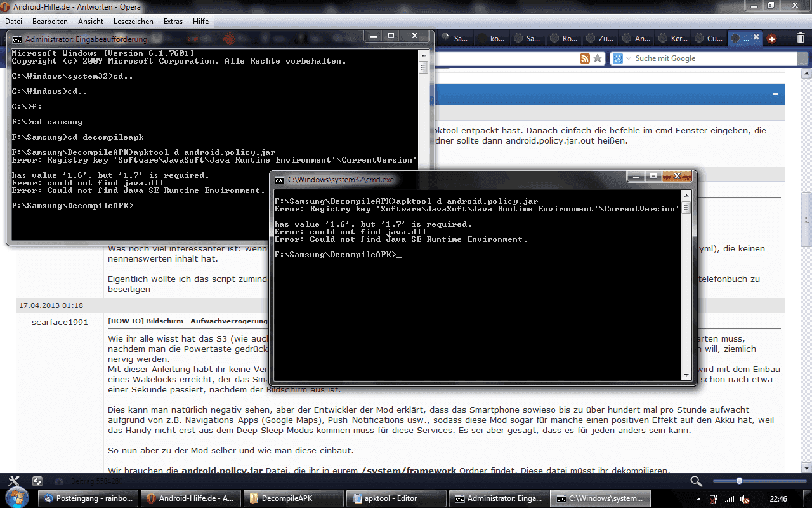This screenshot has height=508, width=812.
Task: Click the muted volume tray icon
Action: pyautogui.click(x=745, y=499)
